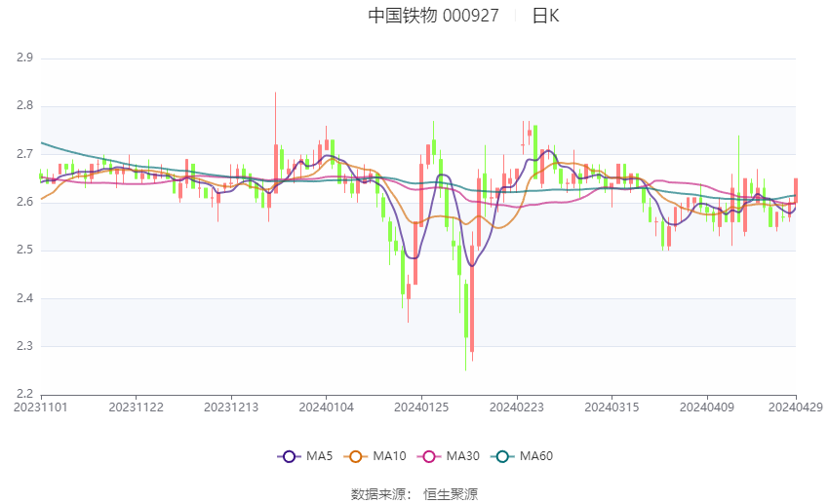The image size is (829, 504).
Task: Click the last red candlestick at 20240429
Action: point(796,190)
